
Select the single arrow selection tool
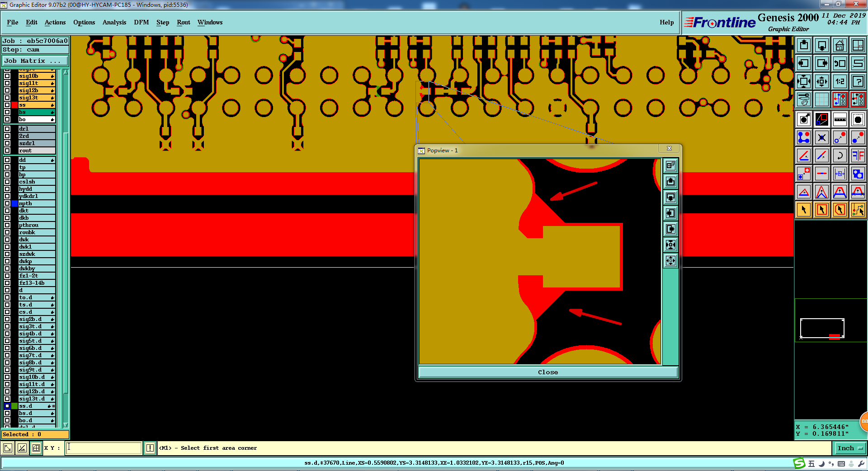click(804, 210)
